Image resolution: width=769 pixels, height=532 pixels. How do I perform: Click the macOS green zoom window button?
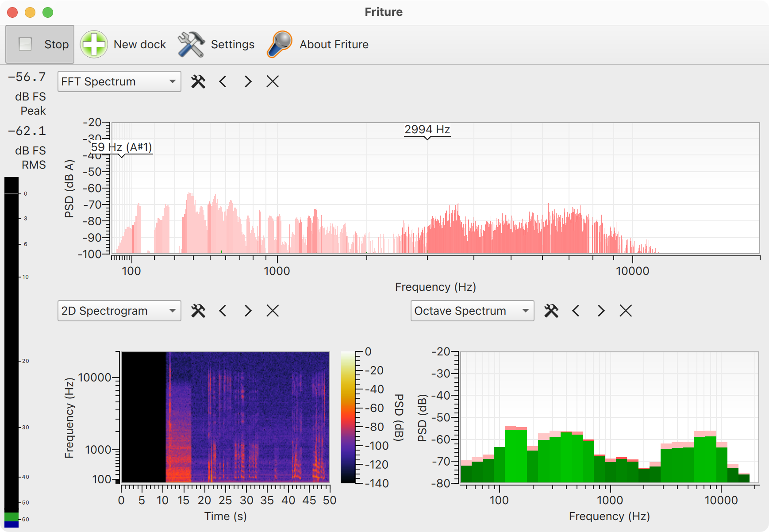[48, 12]
